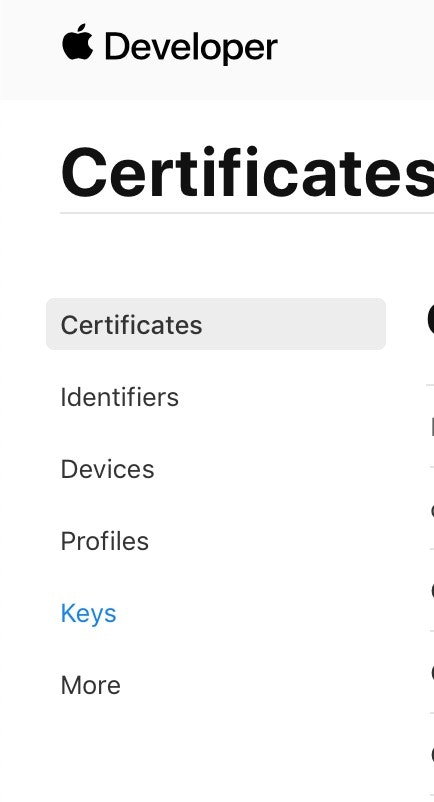The height and width of the screenshot is (802, 434).
Task: Navigate to Keys page
Action: [88, 613]
